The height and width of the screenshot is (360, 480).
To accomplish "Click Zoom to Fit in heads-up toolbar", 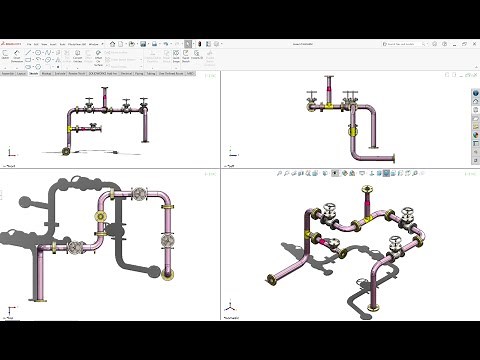I will (279, 173).
